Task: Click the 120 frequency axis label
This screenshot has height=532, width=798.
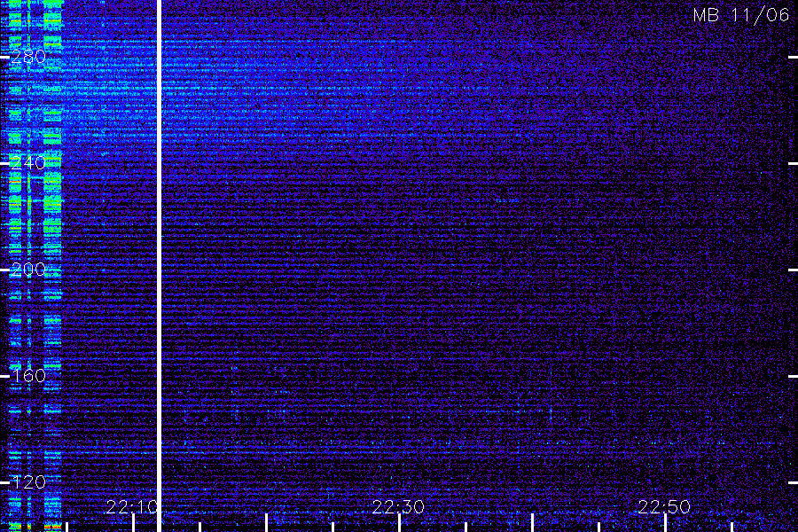Action: [28, 481]
